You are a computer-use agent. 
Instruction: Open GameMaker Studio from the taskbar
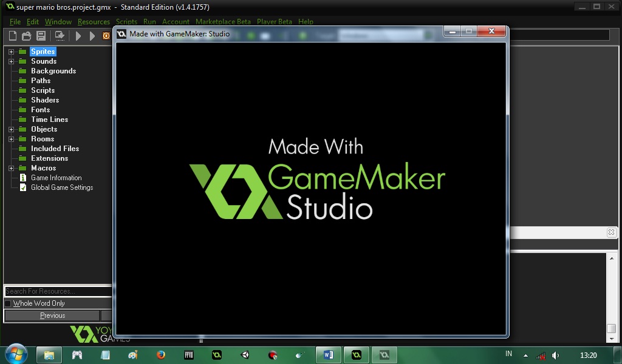[356, 355]
